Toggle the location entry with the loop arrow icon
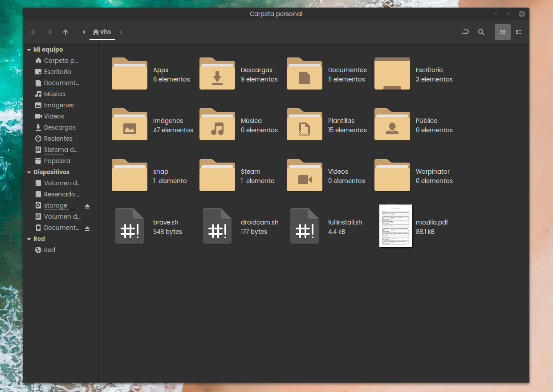The image size is (553, 392). click(465, 32)
